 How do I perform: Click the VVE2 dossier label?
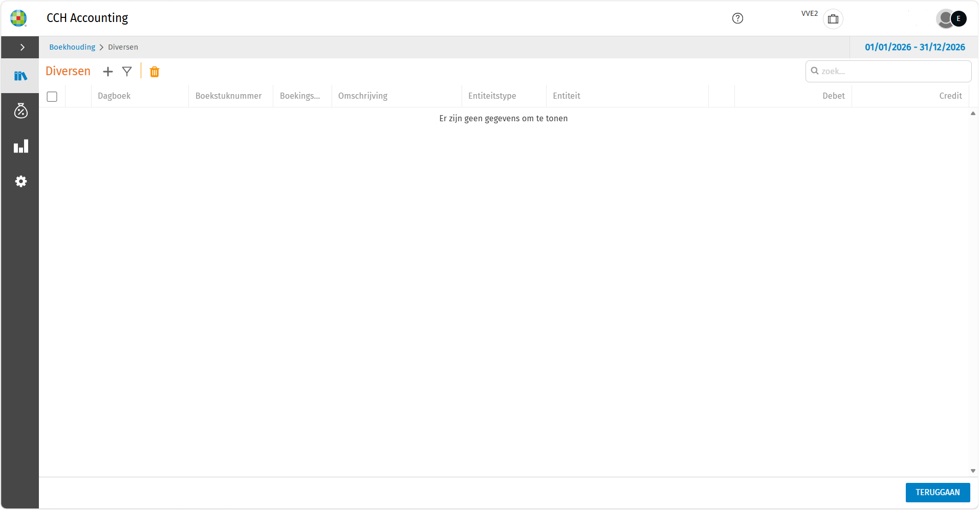pos(810,13)
